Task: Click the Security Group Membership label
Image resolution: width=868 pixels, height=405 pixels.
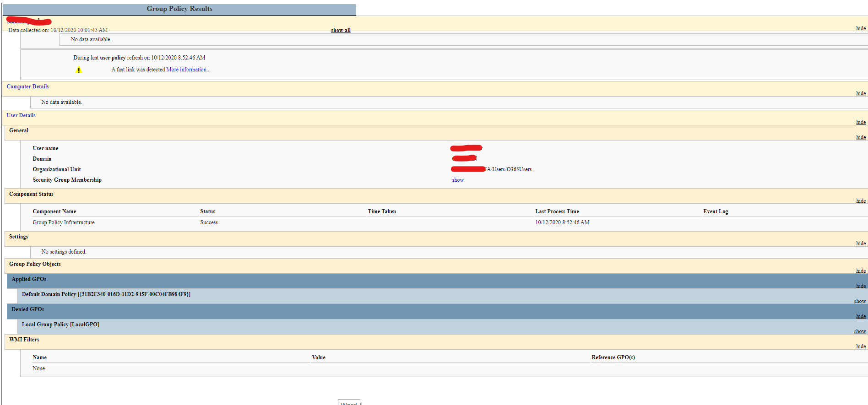Action: (x=67, y=180)
